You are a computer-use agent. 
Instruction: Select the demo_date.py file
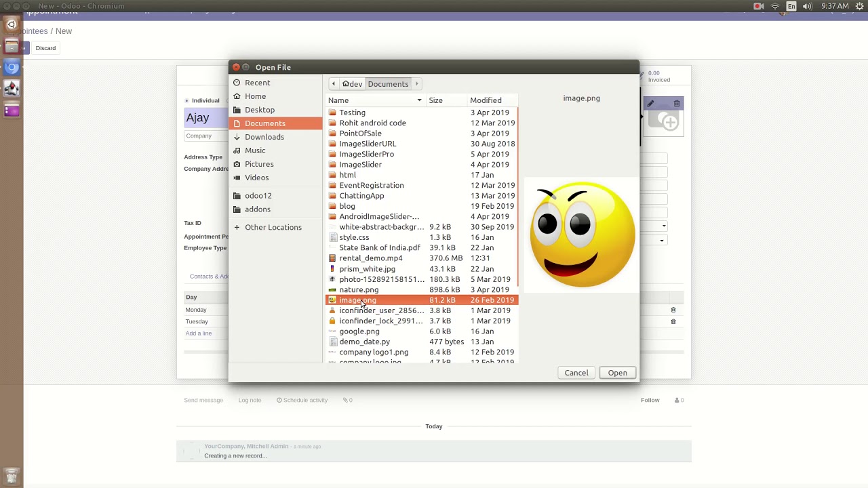coord(421,342)
